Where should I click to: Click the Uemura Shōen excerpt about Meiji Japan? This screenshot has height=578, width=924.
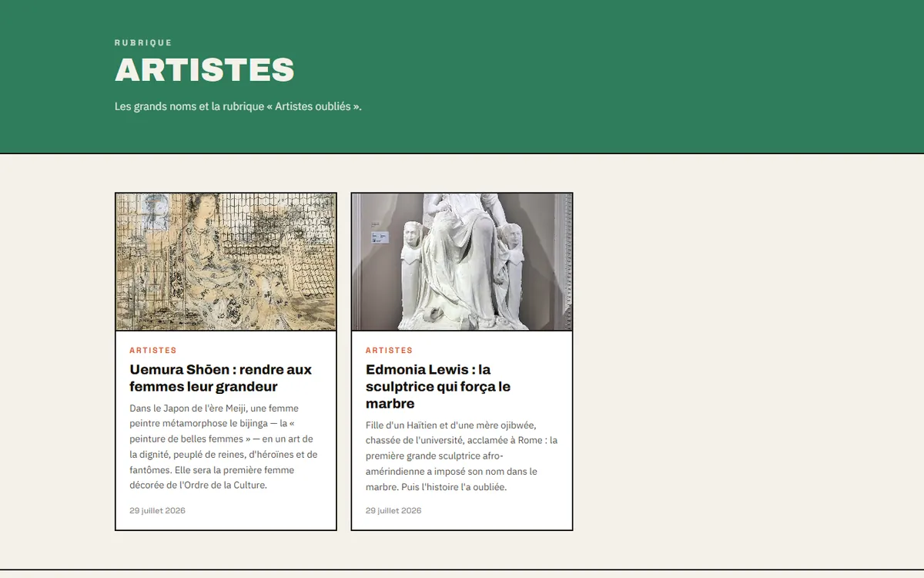pyautogui.click(x=223, y=446)
